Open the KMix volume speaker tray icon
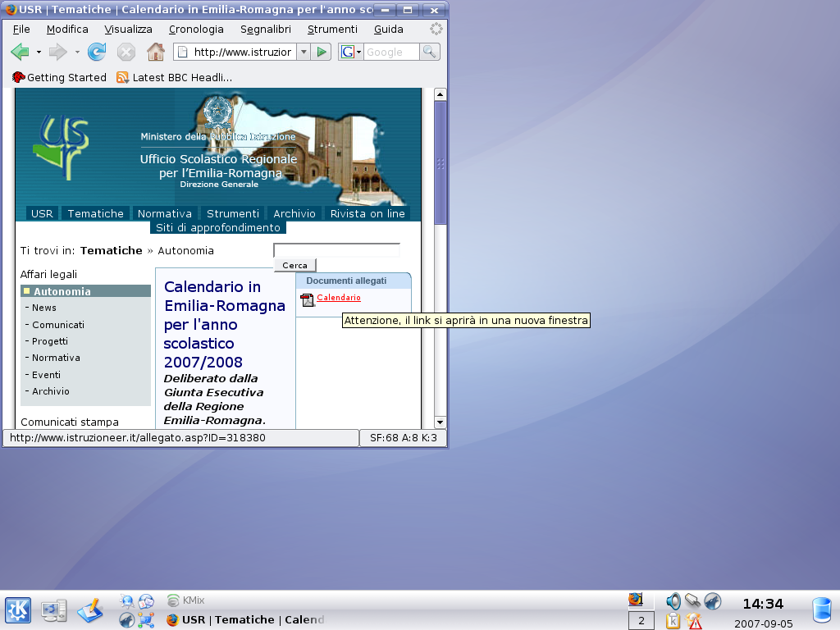840x630 pixels. [673, 601]
